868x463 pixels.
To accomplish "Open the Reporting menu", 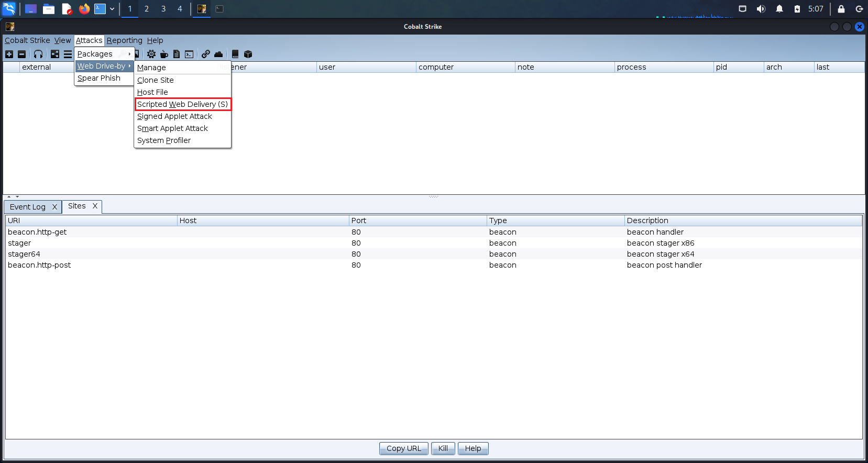I will (125, 40).
